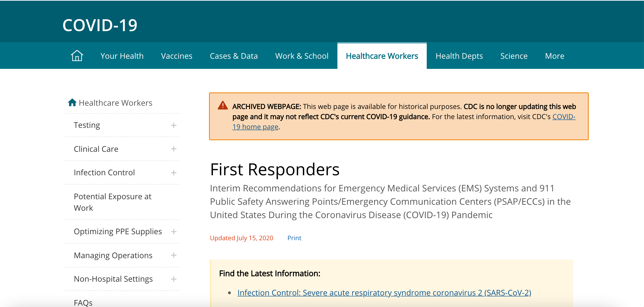Click the Print link
The width and height of the screenshot is (644, 307).
coord(294,238)
